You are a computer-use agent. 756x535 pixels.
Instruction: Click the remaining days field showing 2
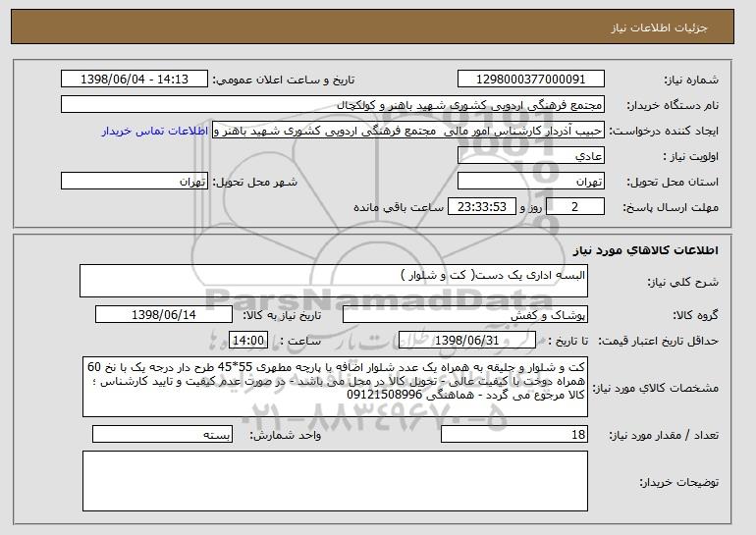click(575, 207)
